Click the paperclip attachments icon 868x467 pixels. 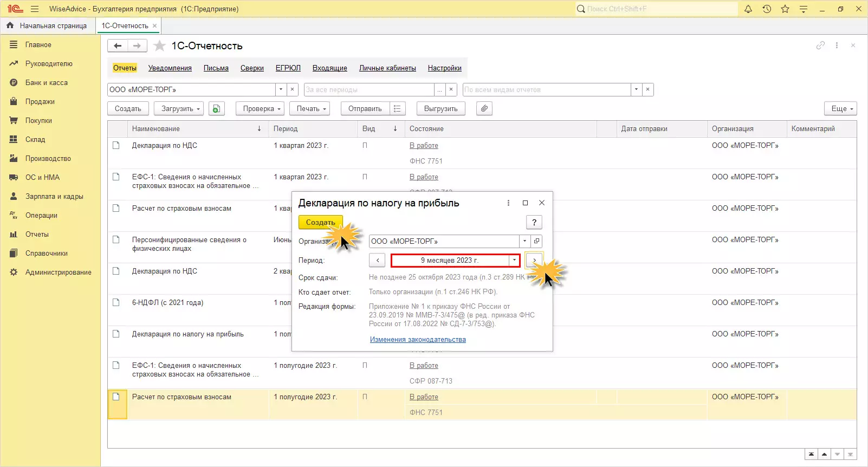tap(484, 108)
